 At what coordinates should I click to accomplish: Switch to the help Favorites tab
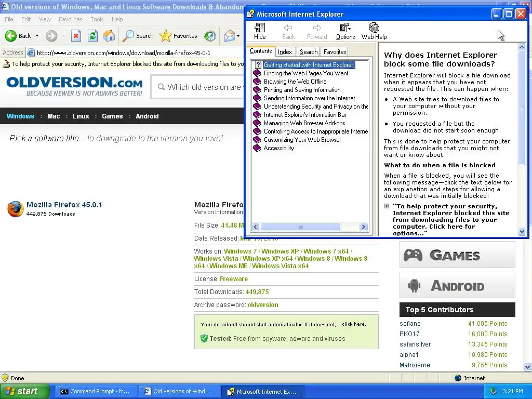pos(335,52)
